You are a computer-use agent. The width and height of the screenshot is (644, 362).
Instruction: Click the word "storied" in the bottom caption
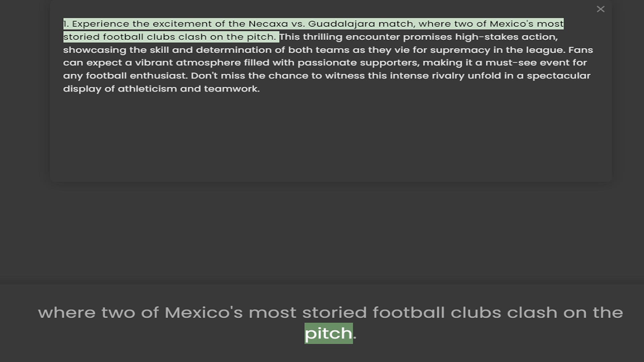point(334,312)
